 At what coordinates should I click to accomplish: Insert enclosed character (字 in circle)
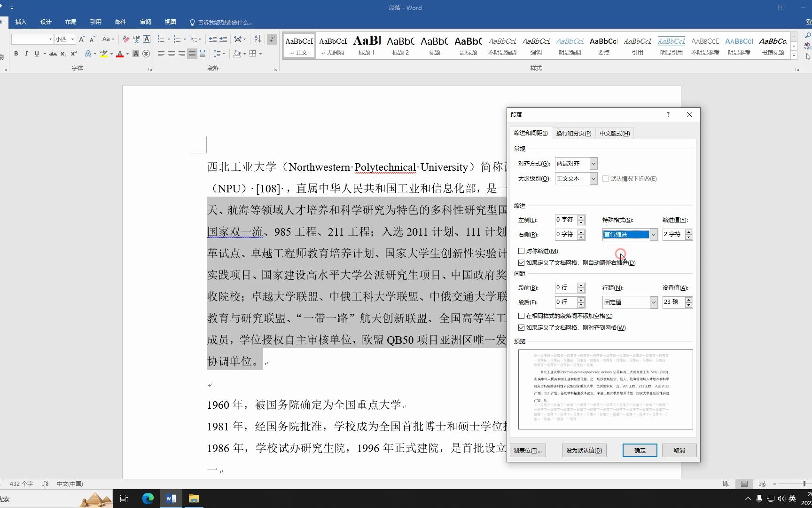coord(146,54)
